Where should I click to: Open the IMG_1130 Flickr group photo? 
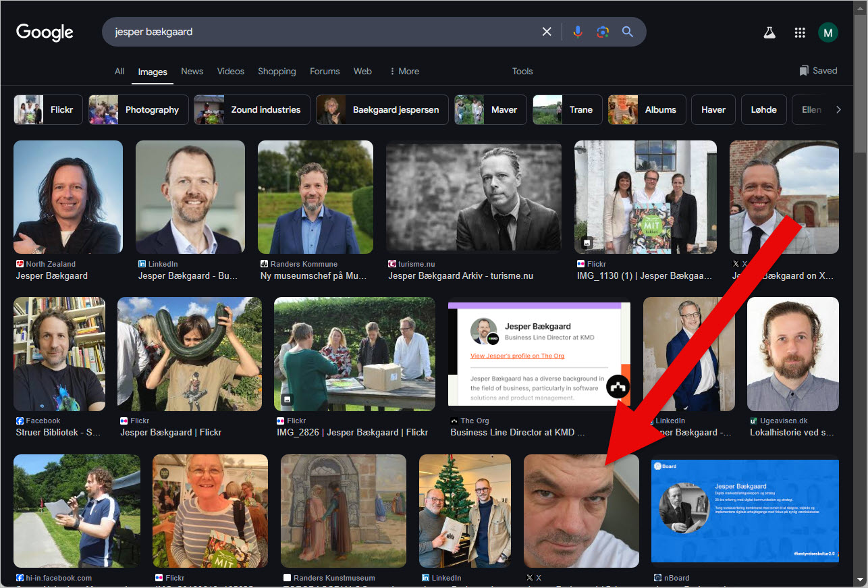tap(645, 197)
